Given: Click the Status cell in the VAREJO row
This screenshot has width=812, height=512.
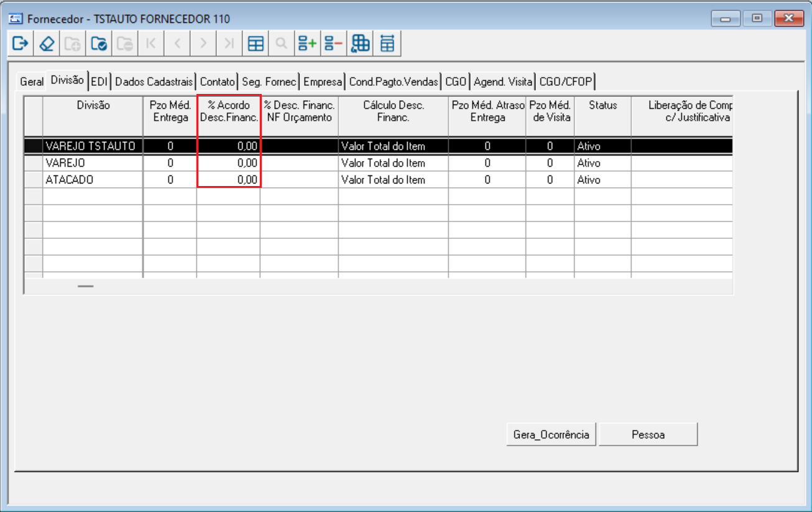Looking at the screenshot, I should (x=602, y=163).
